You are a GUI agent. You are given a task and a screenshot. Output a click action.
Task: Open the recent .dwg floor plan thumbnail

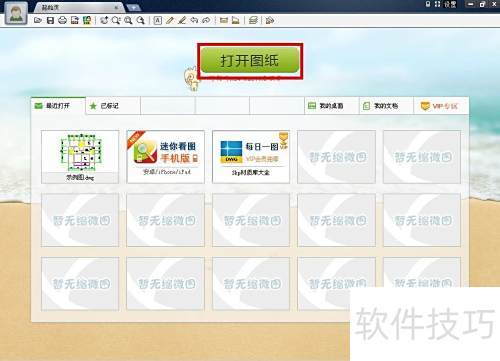(x=80, y=157)
